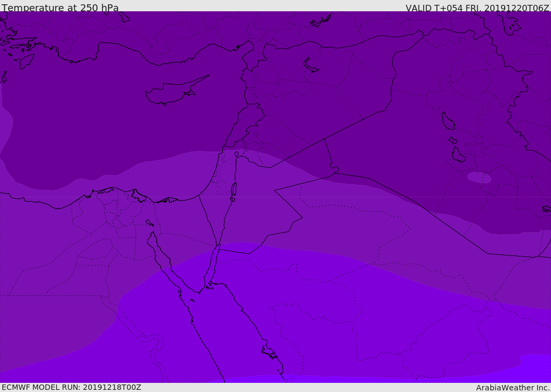Click the 'VALID T+054 FRI. 20191220T06Z' timestamp
Screen dimensions: 551x392
[477, 8]
